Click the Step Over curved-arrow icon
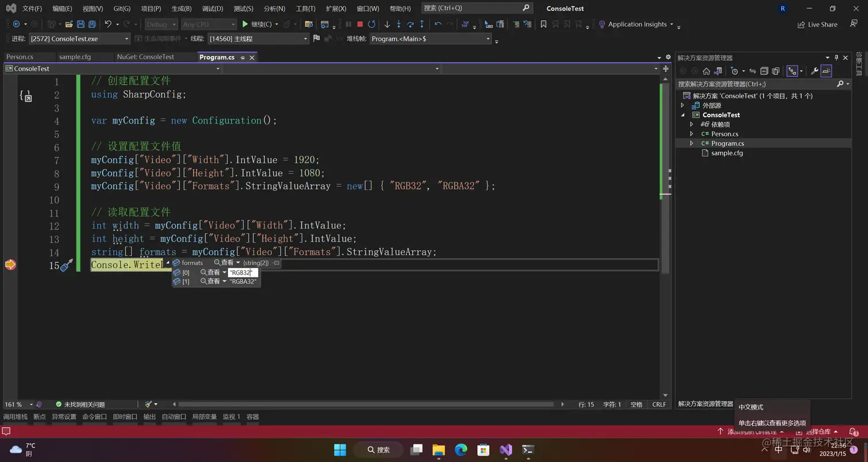The image size is (868, 462). click(410, 24)
